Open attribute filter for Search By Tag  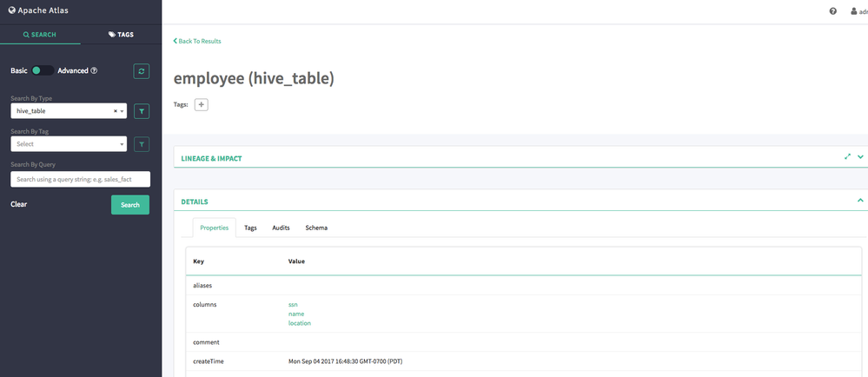tap(142, 144)
